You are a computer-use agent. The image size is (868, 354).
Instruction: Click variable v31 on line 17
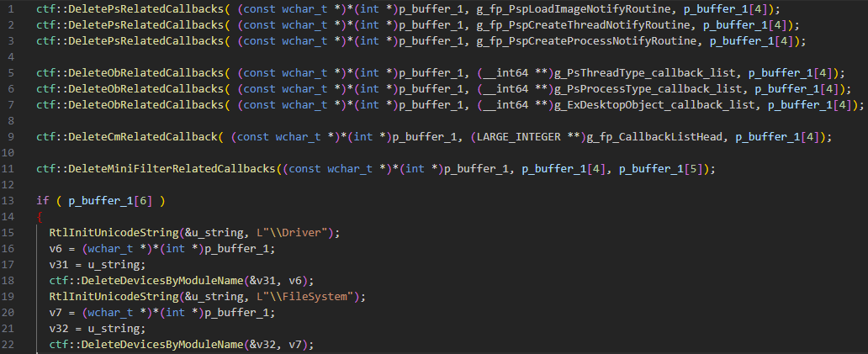pyautogui.click(x=59, y=265)
